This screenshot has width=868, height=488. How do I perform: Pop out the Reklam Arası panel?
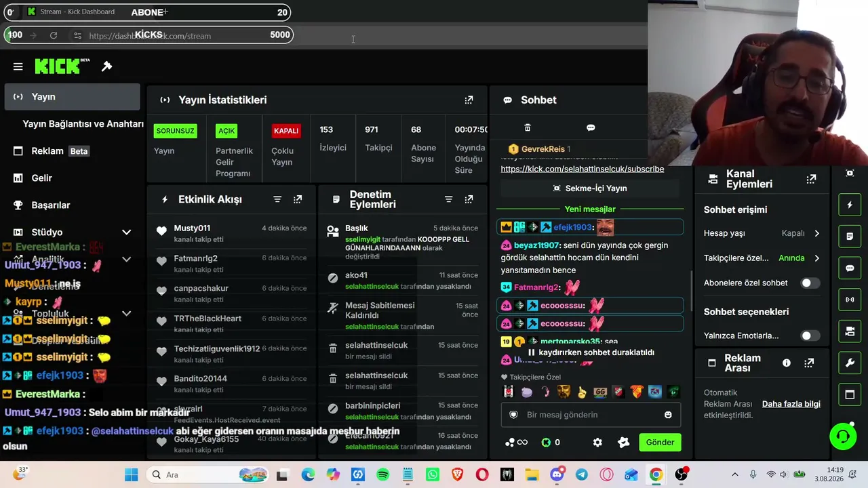[x=809, y=363]
